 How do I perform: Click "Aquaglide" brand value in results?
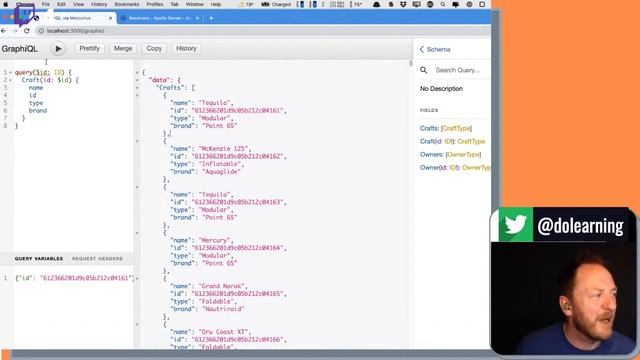[221, 172]
